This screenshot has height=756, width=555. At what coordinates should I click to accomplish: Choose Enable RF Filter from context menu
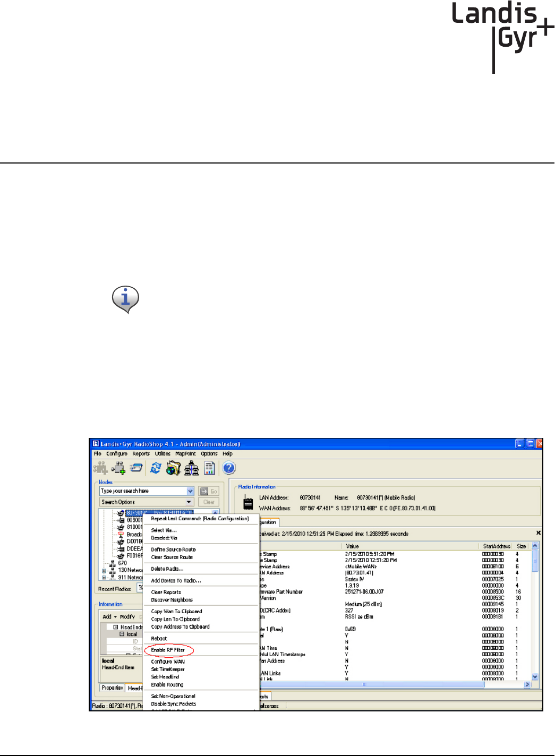[168, 650]
